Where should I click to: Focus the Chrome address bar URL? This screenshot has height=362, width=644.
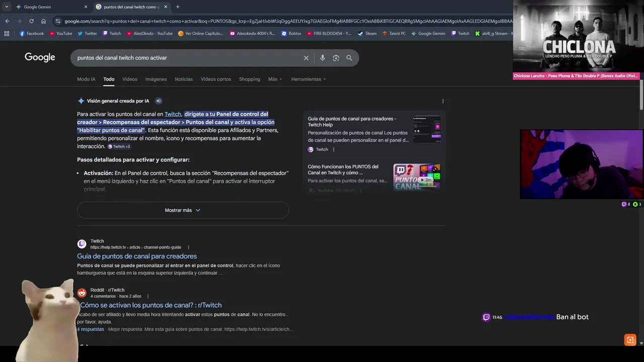(x=288, y=21)
